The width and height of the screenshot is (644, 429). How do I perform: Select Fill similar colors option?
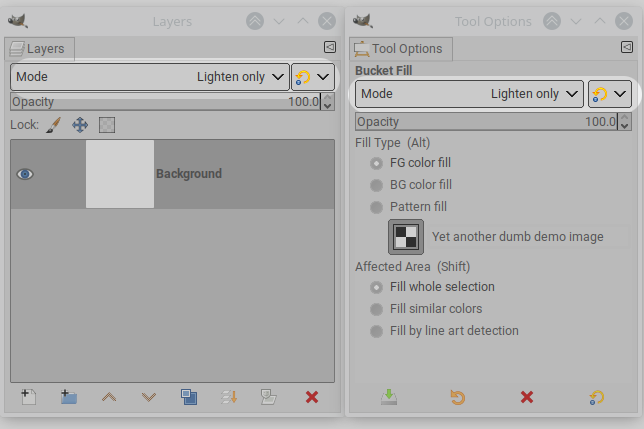[x=426, y=309]
